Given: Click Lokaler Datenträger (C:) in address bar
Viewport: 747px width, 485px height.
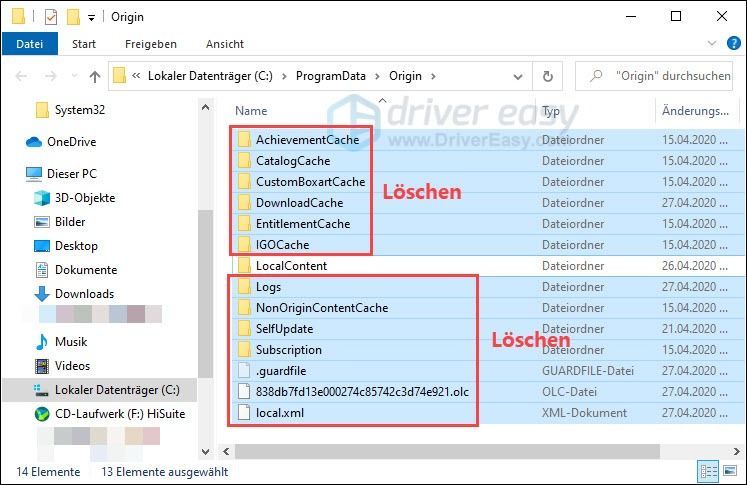Looking at the screenshot, I should pos(210,76).
